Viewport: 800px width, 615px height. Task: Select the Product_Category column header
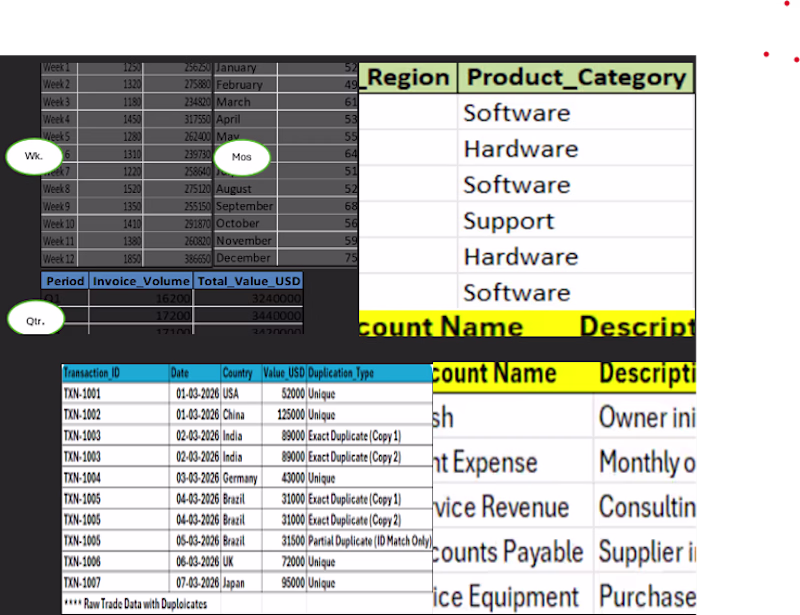(x=576, y=78)
